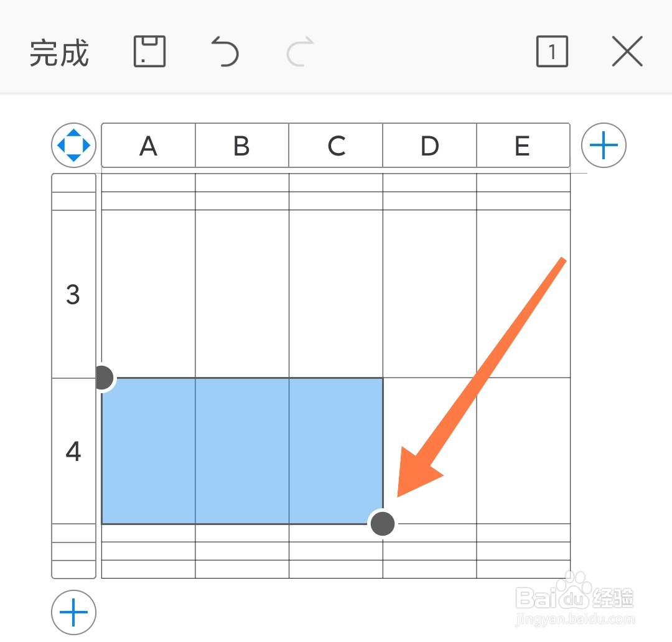The height and width of the screenshot is (642, 672).
Task: Click the empty cell D4
Action: [x=429, y=451]
